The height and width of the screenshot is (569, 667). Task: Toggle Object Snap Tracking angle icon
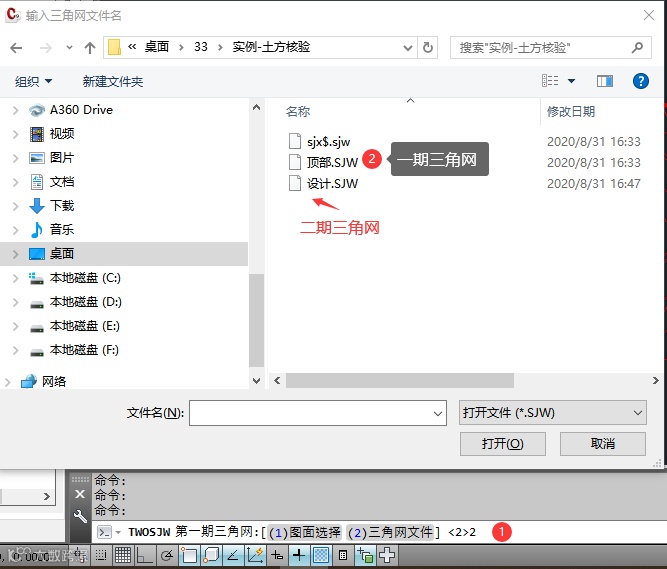(233, 555)
